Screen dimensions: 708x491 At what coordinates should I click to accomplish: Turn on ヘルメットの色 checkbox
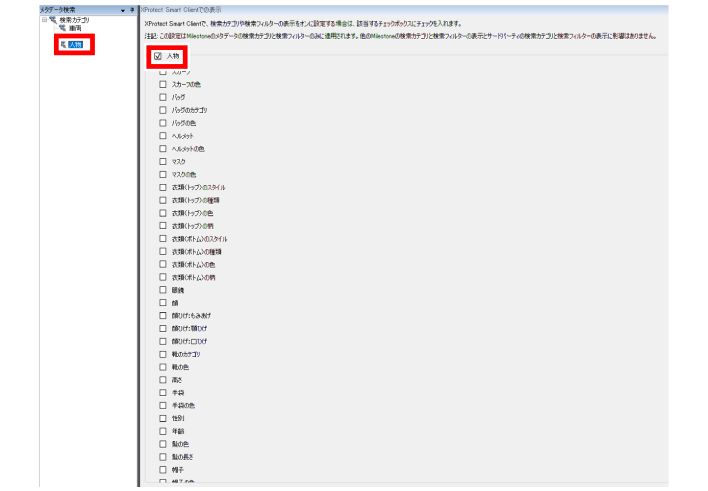pos(163,149)
